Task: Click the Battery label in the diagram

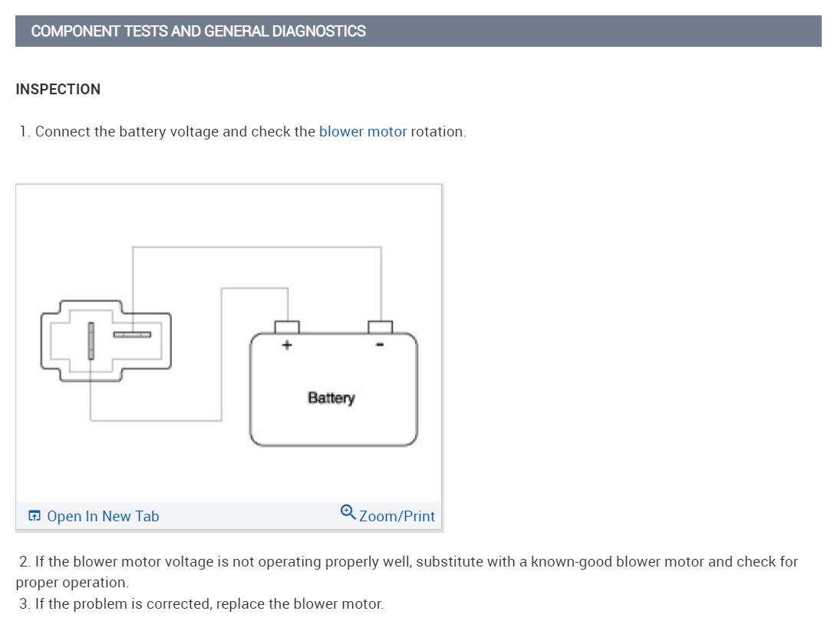Action: 331,398
